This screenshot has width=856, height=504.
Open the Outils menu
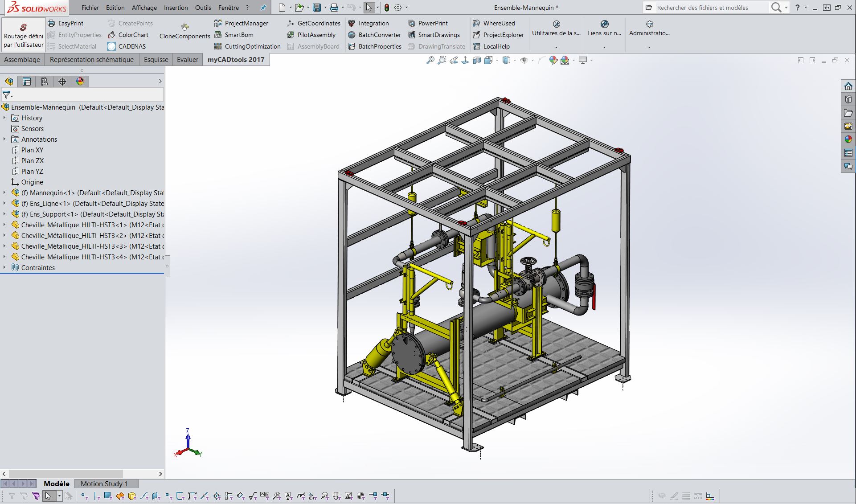pyautogui.click(x=203, y=8)
